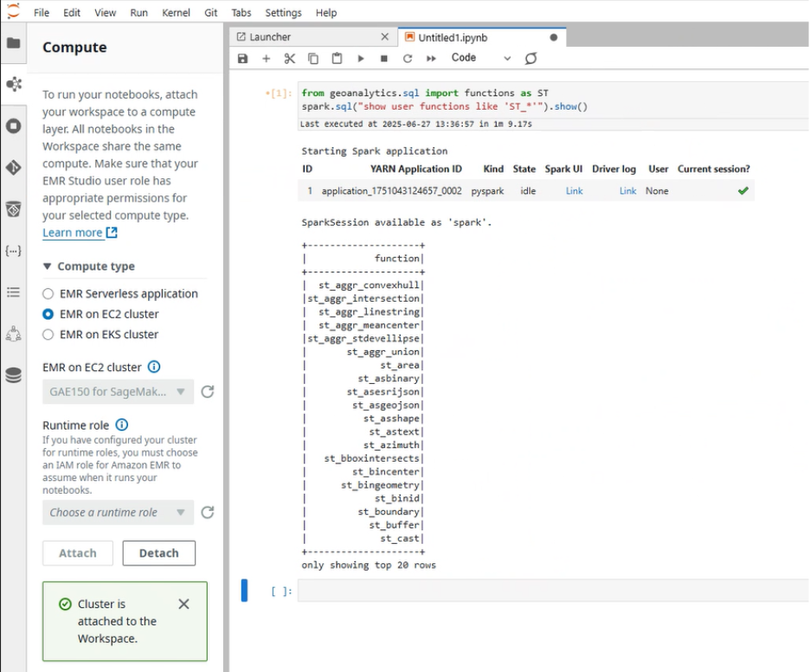Open the Driver log Link
810x672 pixels.
pos(627,191)
